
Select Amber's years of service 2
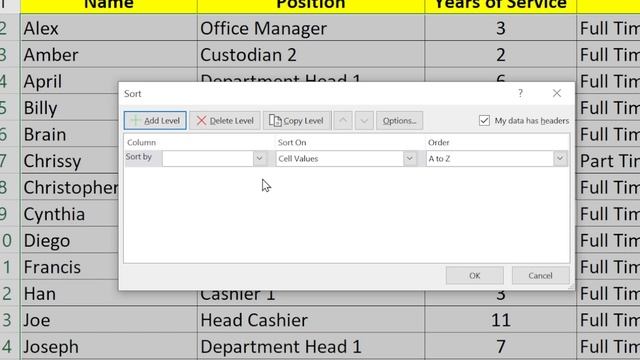(x=500, y=54)
